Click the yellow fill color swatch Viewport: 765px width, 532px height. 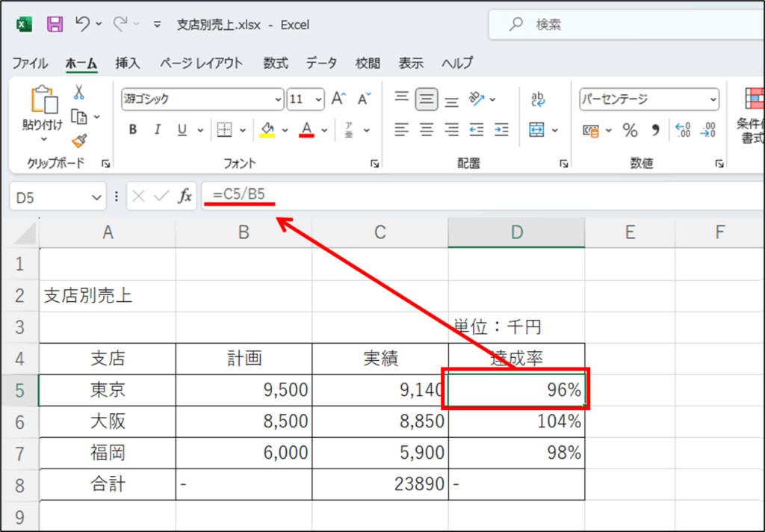coord(267,130)
